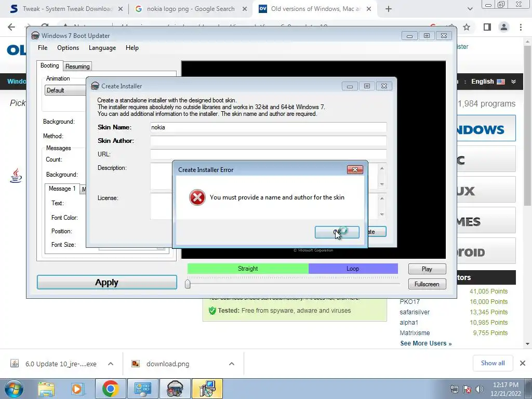Click the Apply button
The image size is (532, 399).
pos(107,282)
